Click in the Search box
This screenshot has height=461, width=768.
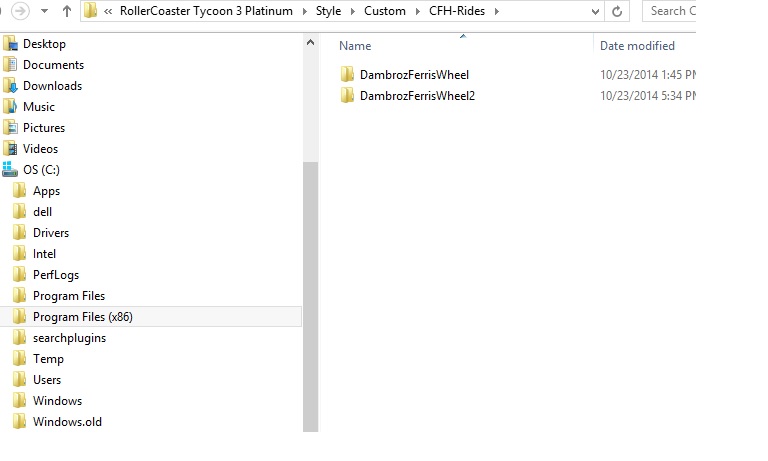tap(670, 11)
